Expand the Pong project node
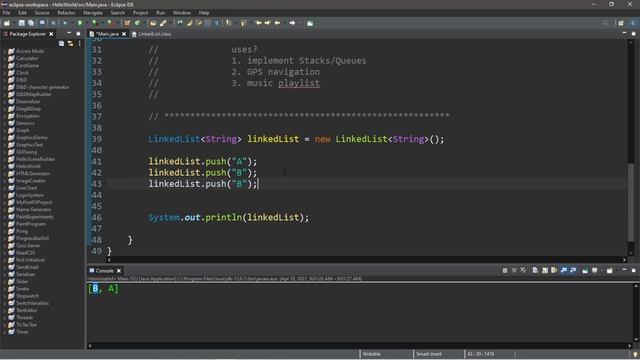 tap(4, 231)
